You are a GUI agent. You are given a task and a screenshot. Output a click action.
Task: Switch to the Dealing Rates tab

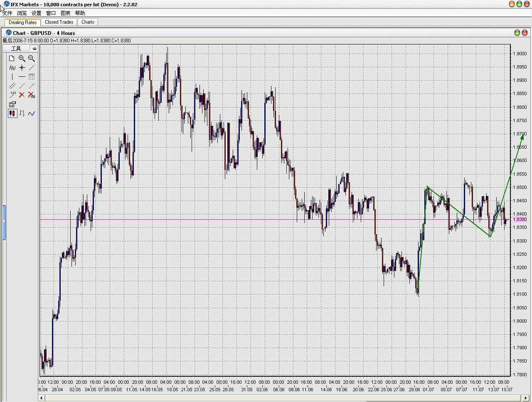(22, 22)
